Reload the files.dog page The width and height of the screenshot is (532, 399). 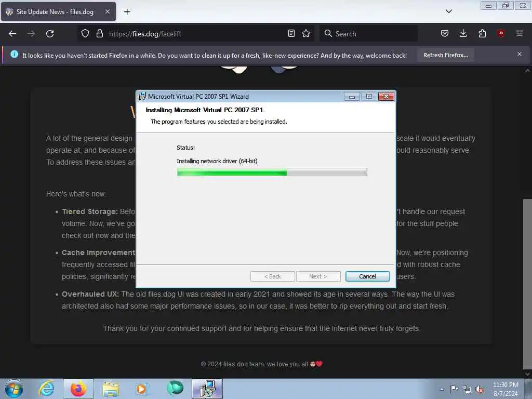[x=50, y=34]
